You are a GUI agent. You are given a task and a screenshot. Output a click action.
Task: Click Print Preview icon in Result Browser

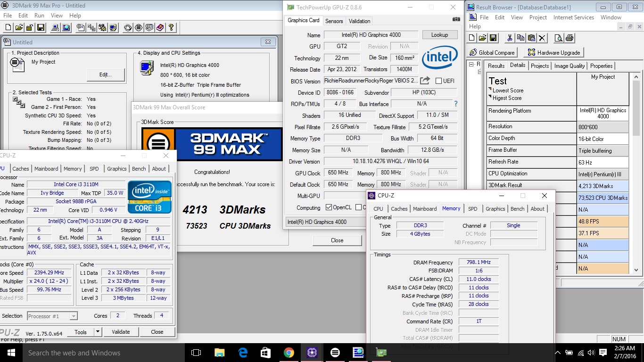(558, 38)
